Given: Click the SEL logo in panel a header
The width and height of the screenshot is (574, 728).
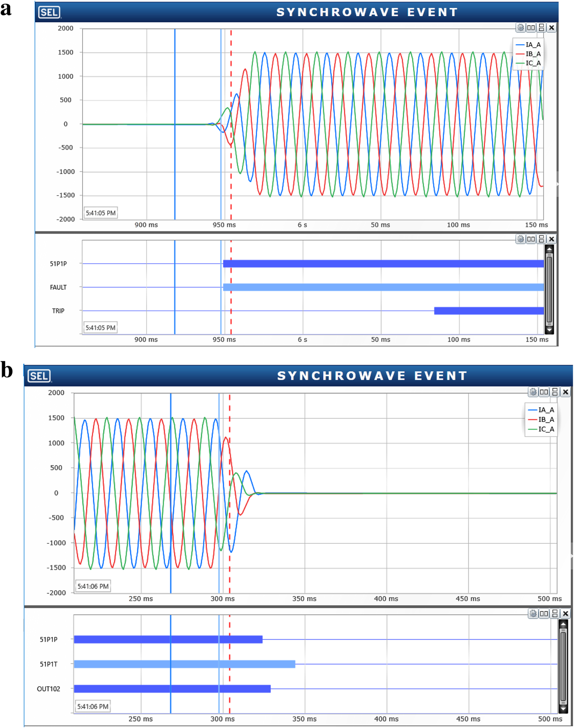Looking at the screenshot, I should pyautogui.click(x=49, y=12).
